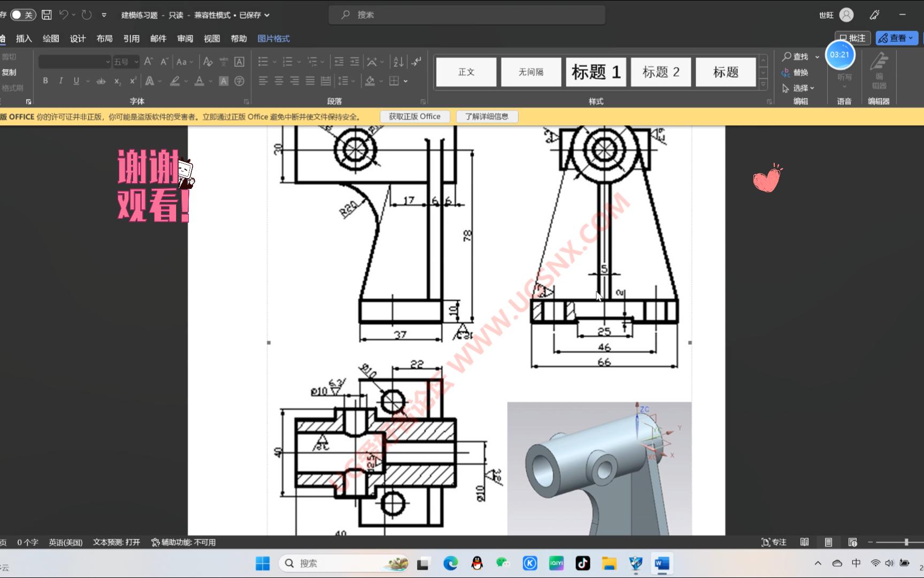Viewport: 924px width, 578px height.
Task: Switch to Focus mode in status bar
Action: (x=774, y=542)
